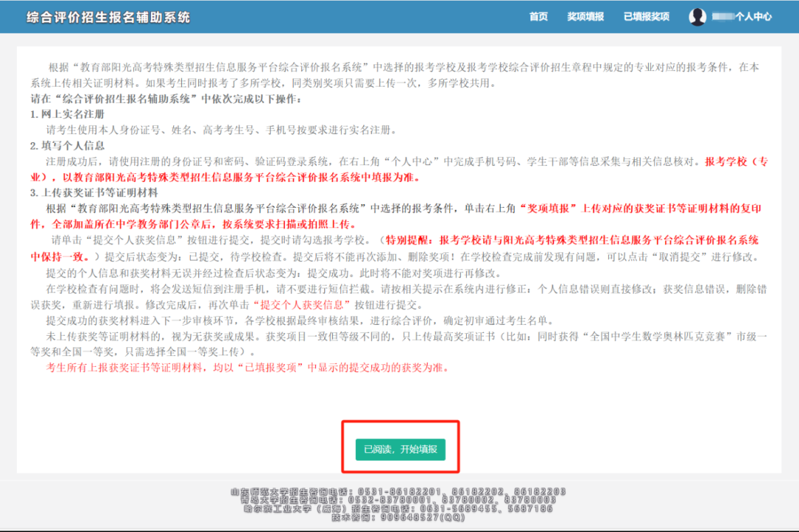Click the 综合评价招生报名辅助系统 site title
799x532 pixels.
(108, 17)
